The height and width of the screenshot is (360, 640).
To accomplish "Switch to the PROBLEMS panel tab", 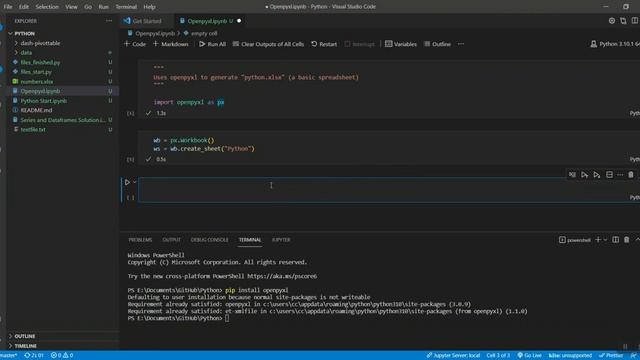I will [x=140, y=240].
